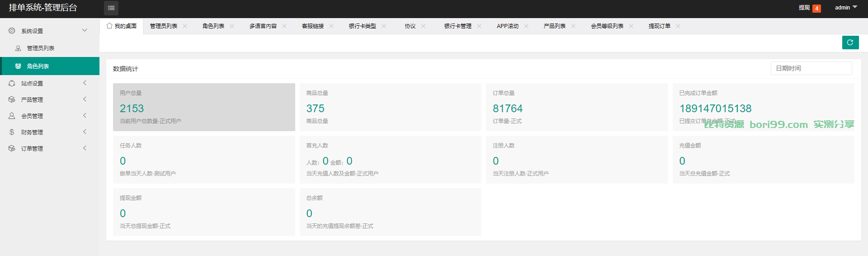Switch to the 会员等级列表 tab
868x256 pixels.
tap(607, 26)
